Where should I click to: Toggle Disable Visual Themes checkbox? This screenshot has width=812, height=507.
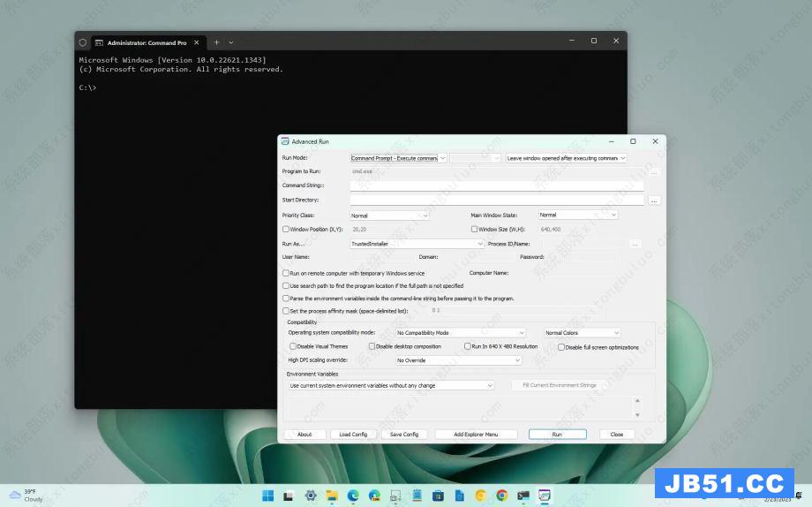click(293, 346)
